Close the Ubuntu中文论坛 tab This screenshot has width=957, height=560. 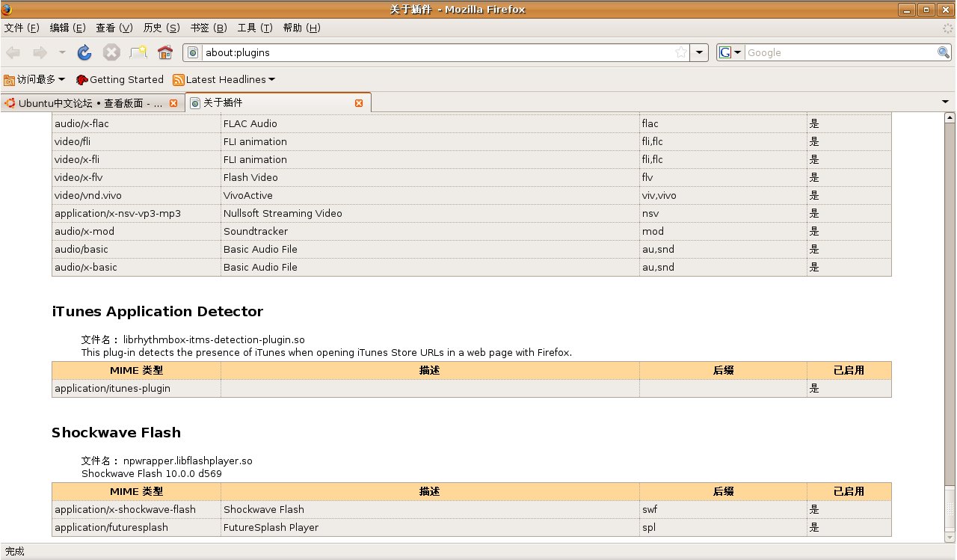173,103
